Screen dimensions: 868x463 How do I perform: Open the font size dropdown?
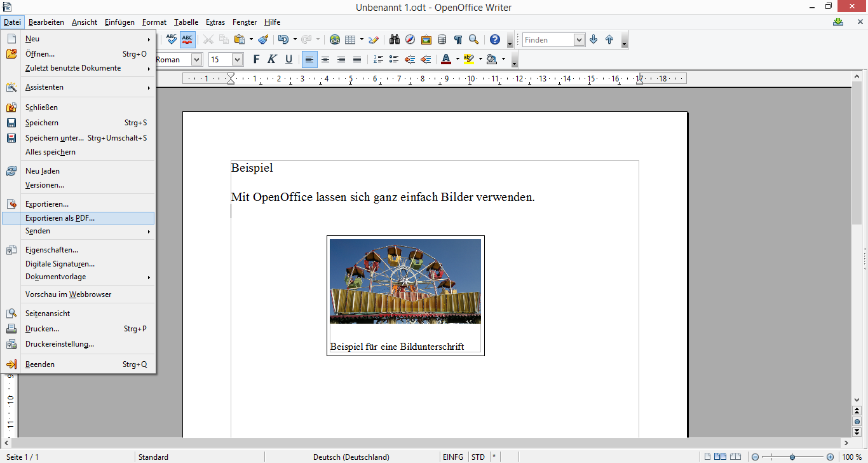click(237, 59)
